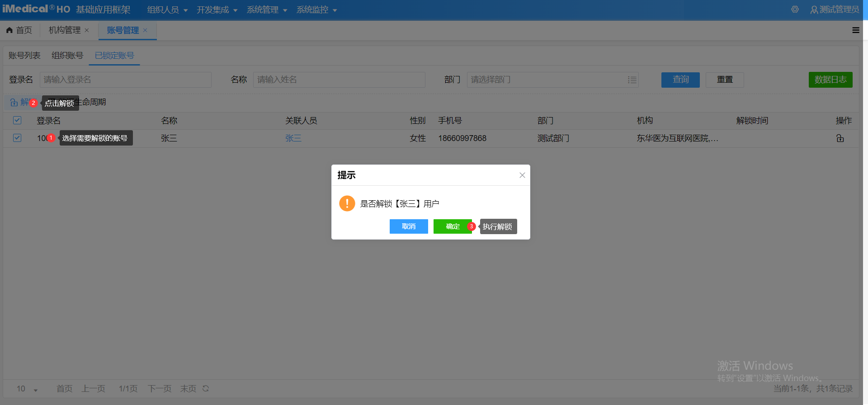Click the list icon in 部门 field
868x405 pixels.
(632, 80)
